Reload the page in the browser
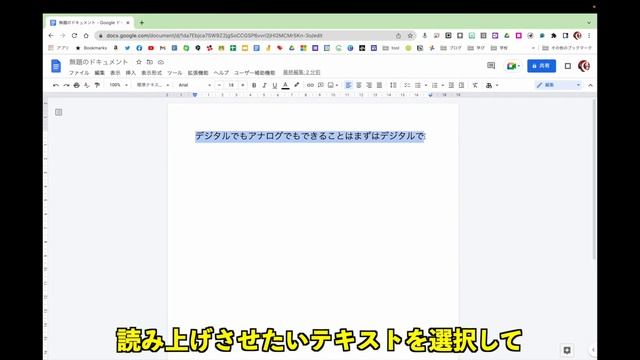Viewport: 640px width, 360px height. 74,36
